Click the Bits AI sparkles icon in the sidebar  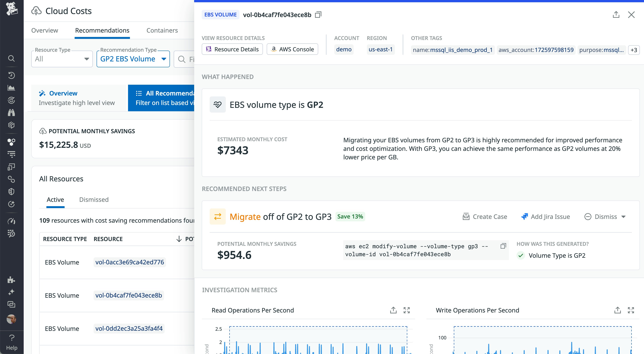(x=12, y=292)
